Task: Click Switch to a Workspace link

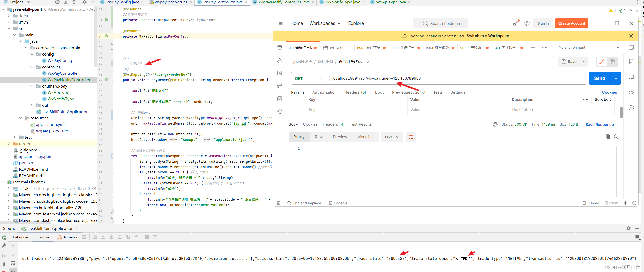Action: click(x=488, y=36)
